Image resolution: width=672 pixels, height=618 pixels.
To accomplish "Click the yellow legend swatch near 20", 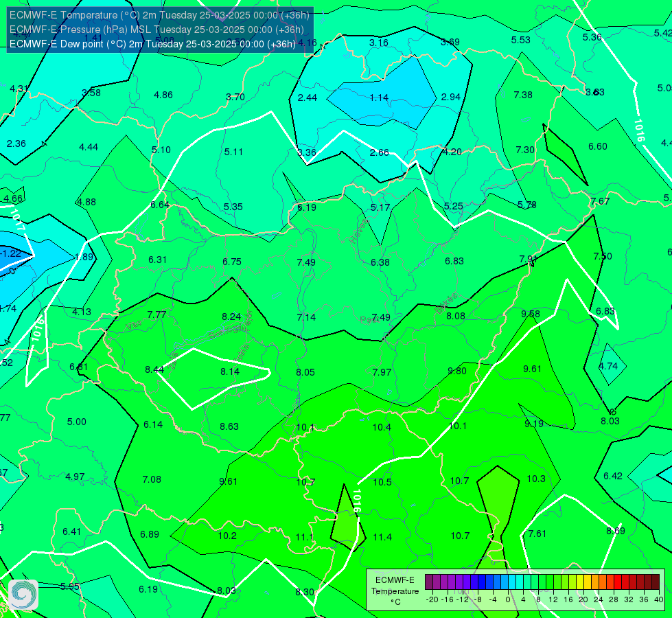I will pyautogui.click(x=580, y=582).
